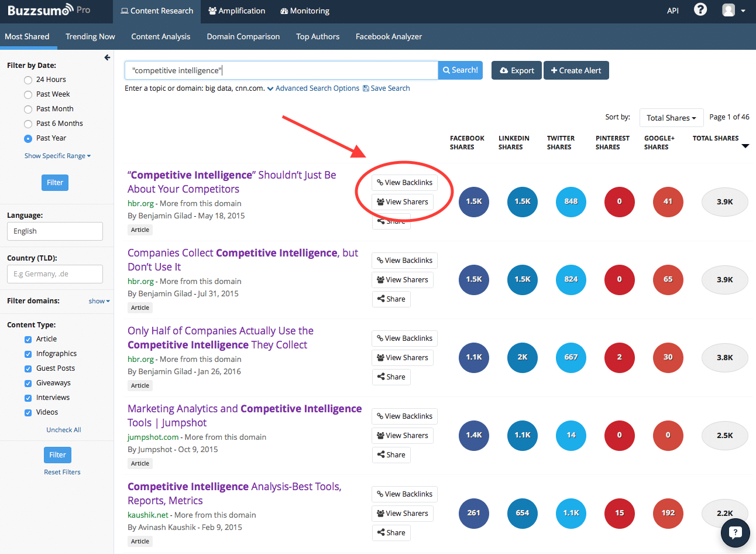The image size is (756, 554).
Task: Click the LinkedIn shares 654 circle
Action: (x=523, y=513)
